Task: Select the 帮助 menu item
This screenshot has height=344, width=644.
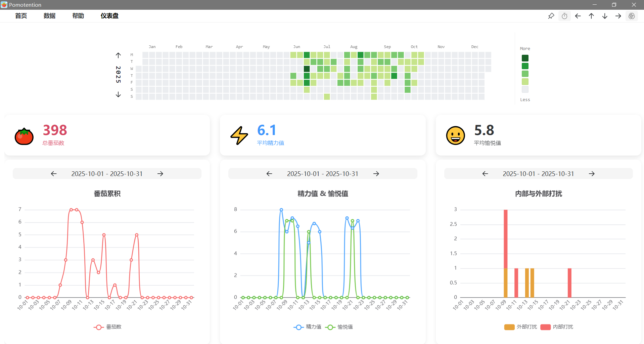Action: tap(78, 16)
